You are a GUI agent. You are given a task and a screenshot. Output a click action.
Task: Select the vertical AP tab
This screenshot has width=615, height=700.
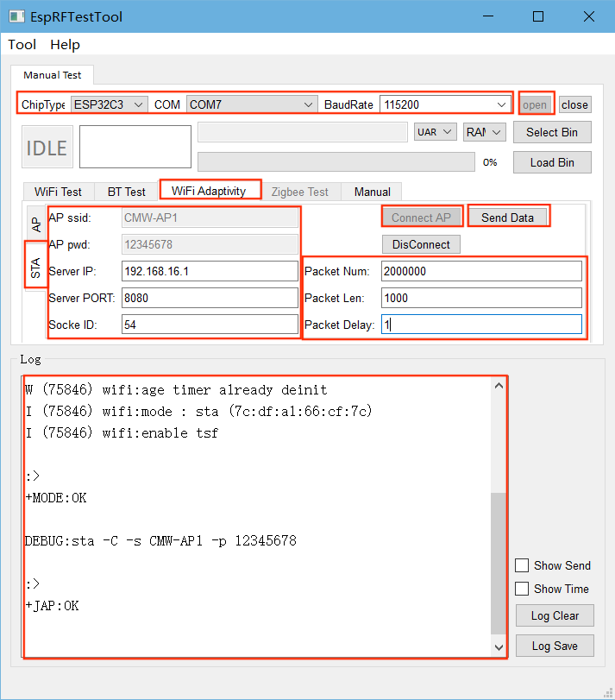[x=36, y=225]
